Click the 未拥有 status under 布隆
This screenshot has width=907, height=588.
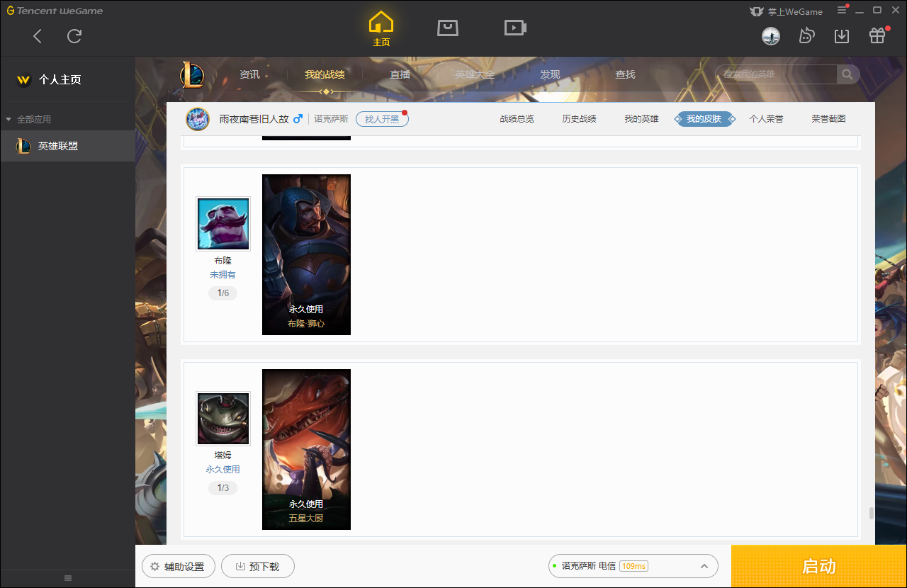coord(222,275)
